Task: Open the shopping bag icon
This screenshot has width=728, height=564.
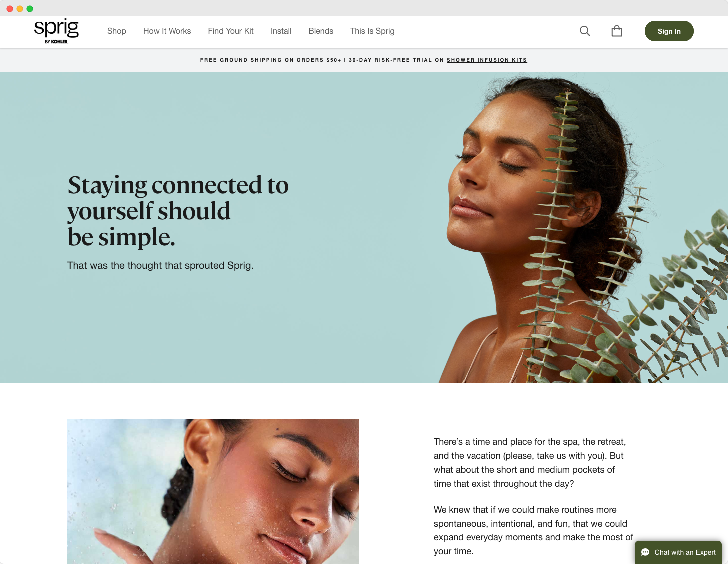Action: click(617, 31)
